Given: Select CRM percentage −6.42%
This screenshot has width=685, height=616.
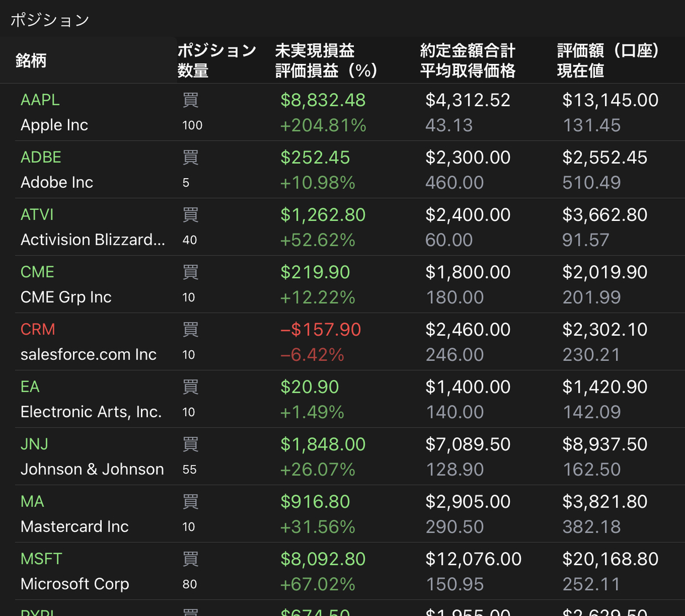Looking at the screenshot, I should (312, 355).
